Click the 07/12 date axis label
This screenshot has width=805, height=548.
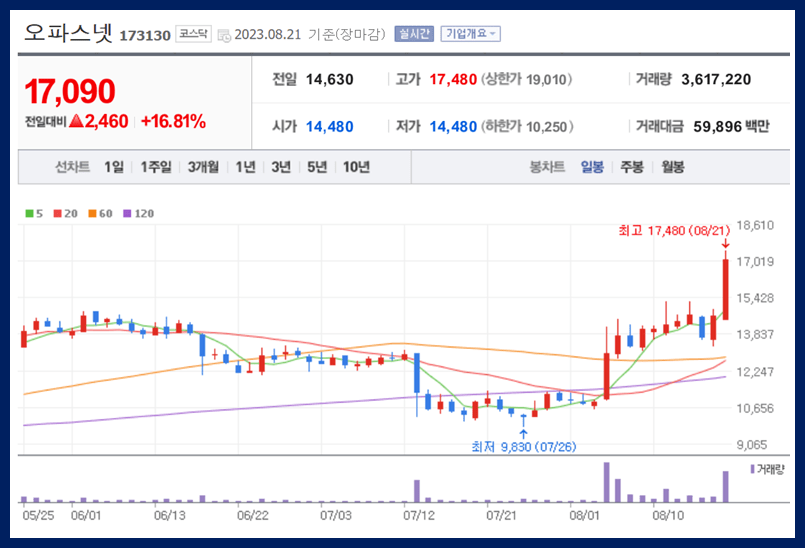pyautogui.click(x=418, y=515)
